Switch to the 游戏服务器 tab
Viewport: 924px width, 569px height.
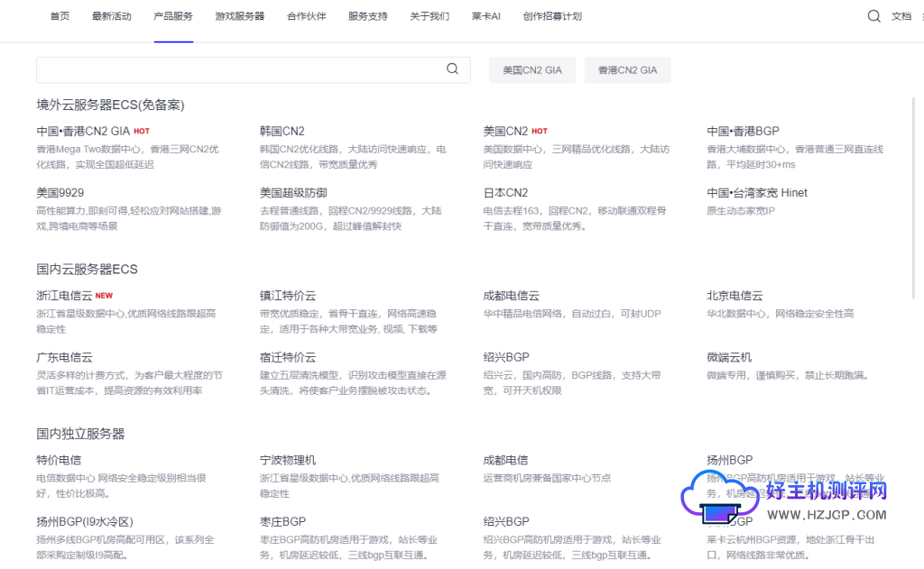point(239,15)
